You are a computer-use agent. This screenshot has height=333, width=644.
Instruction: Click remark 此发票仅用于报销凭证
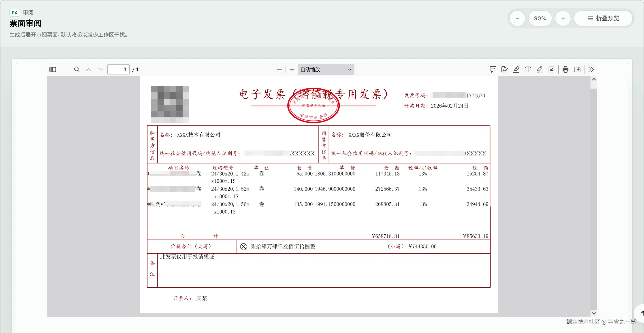[x=187, y=257]
